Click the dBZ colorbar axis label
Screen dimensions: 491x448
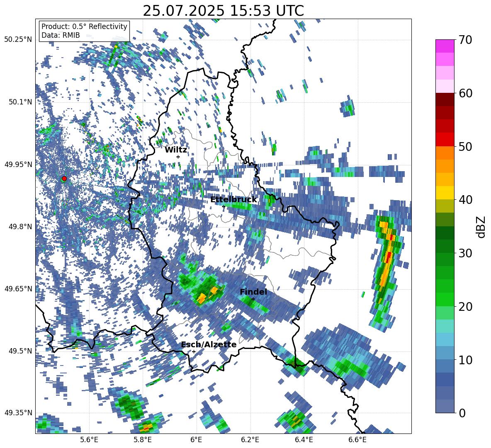click(x=481, y=227)
